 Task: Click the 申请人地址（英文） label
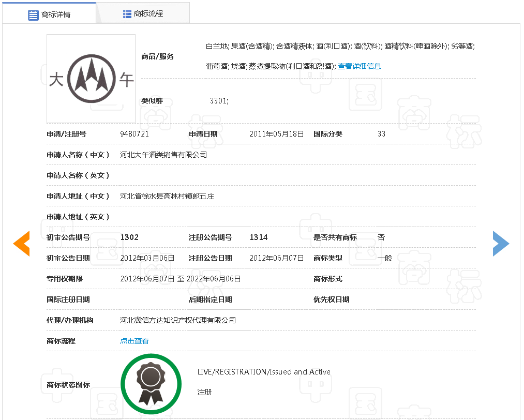78,217
